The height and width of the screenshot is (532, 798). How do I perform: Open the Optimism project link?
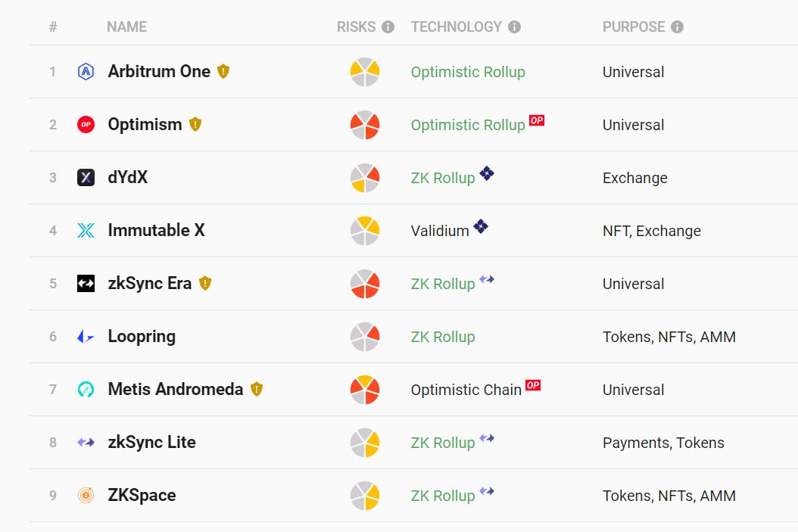(x=145, y=125)
